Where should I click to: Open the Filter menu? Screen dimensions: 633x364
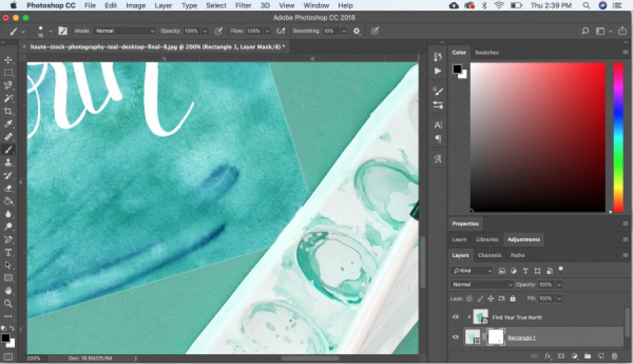[243, 6]
